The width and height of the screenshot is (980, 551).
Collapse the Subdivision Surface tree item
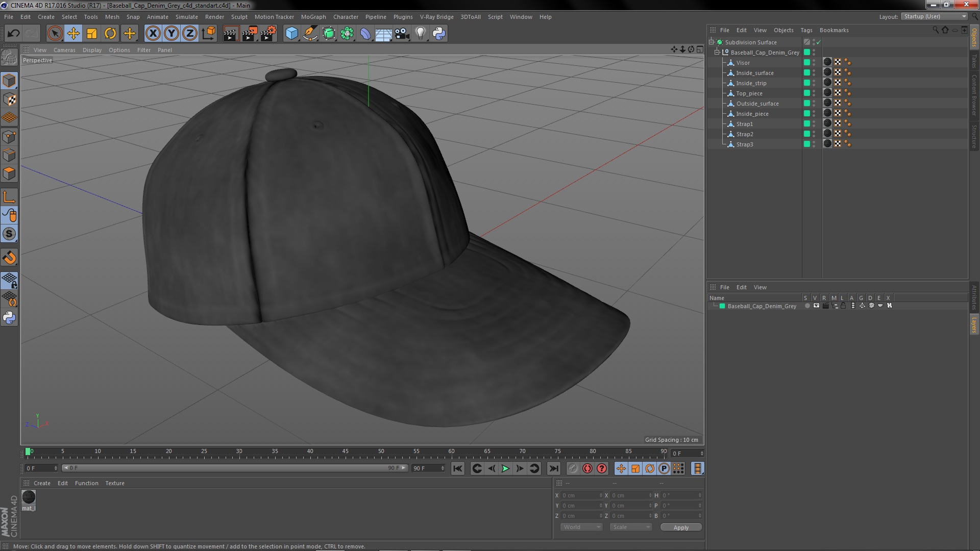[711, 42]
